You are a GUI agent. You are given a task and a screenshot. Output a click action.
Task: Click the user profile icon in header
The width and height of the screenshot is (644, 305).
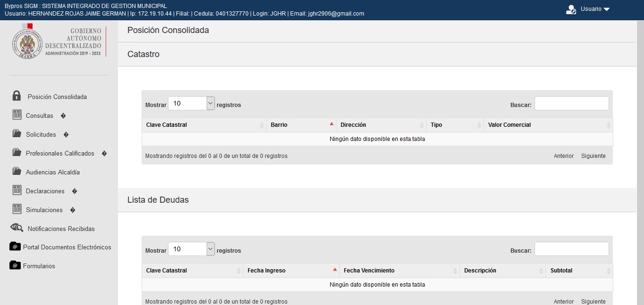(x=571, y=9)
